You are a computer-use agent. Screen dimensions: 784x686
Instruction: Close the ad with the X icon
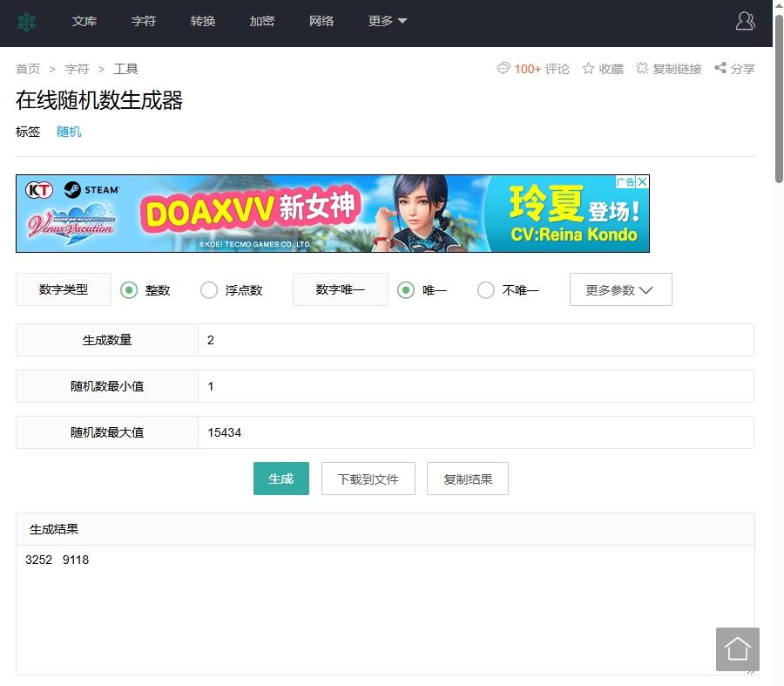click(x=642, y=182)
